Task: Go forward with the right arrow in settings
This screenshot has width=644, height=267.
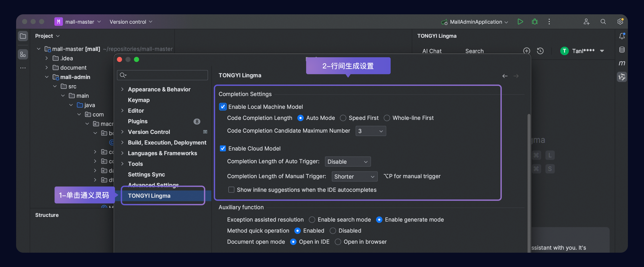Action: (516, 76)
